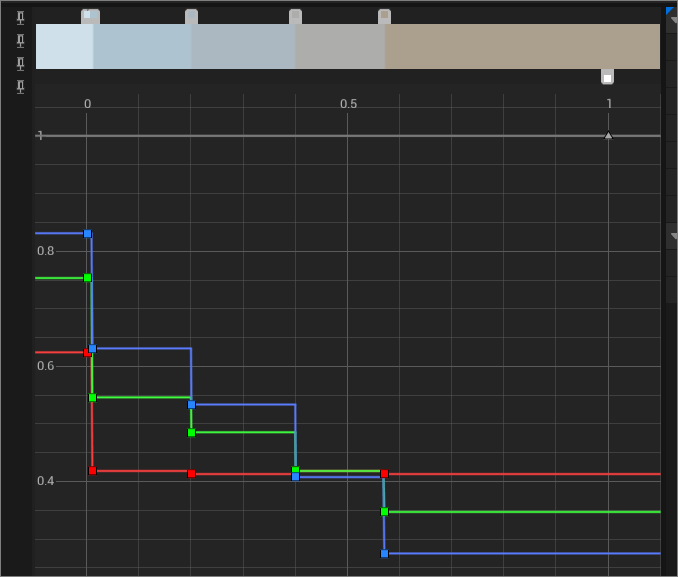Select the blue key near value 0.63

[93, 349]
